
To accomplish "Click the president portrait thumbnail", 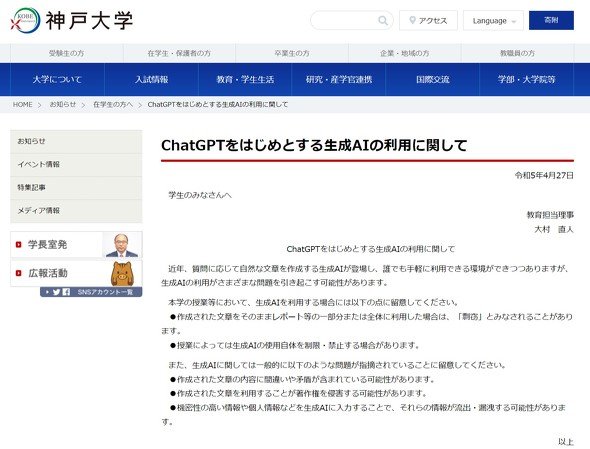I will pos(122,245).
